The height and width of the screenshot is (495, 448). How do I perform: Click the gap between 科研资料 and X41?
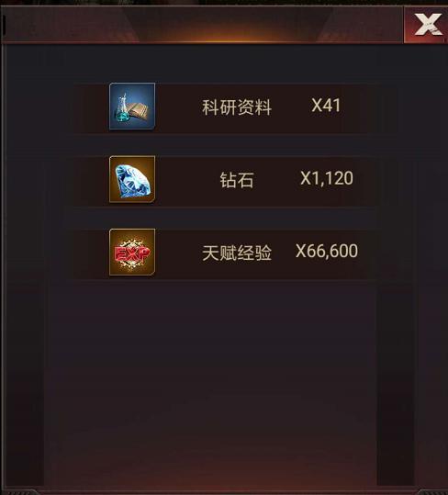(x=292, y=107)
